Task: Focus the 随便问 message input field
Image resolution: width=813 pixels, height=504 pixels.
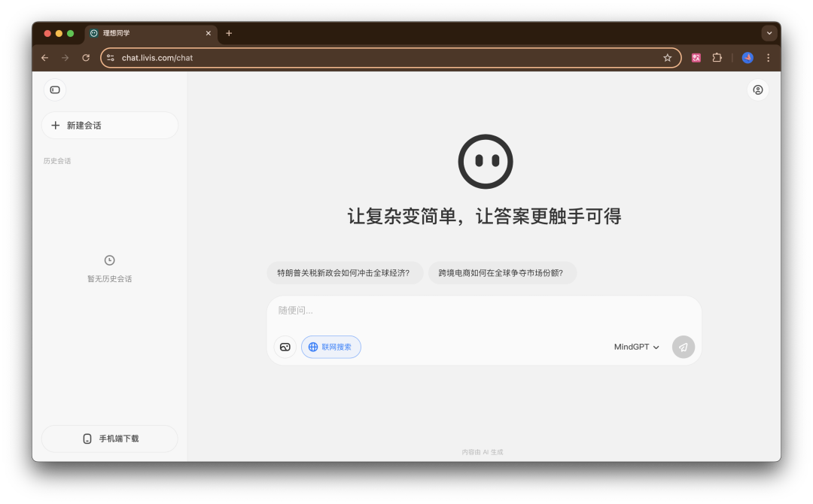Action: coord(484,311)
